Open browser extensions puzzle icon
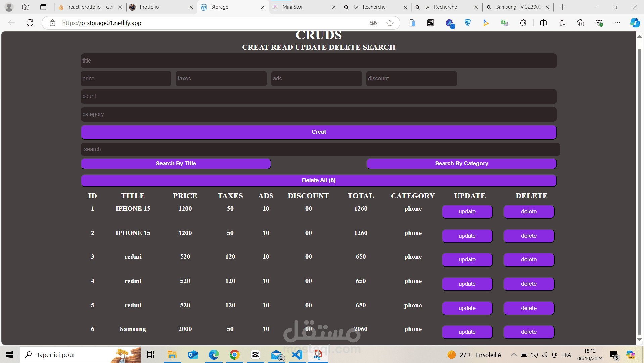This screenshot has height=363, width=644. point(523,23)
